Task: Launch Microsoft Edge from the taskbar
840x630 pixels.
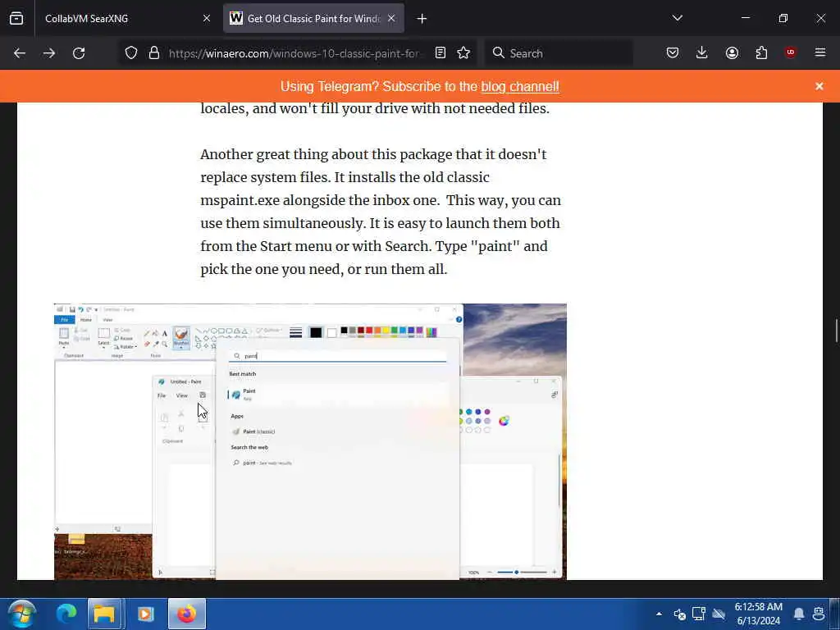Action: click(x=66, y=614)
